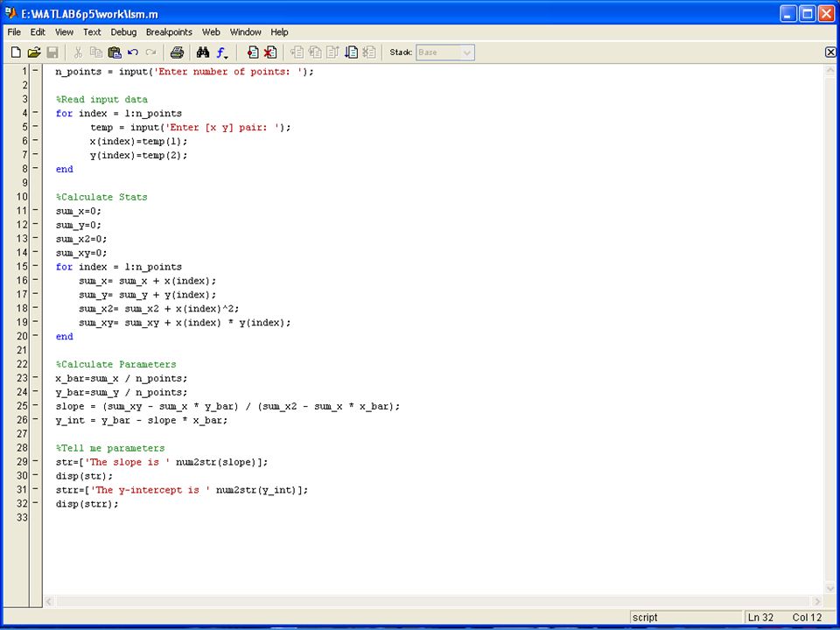Click line number 33 in the gutter
The image size is (840, 630).
click(x=22, y=517)
